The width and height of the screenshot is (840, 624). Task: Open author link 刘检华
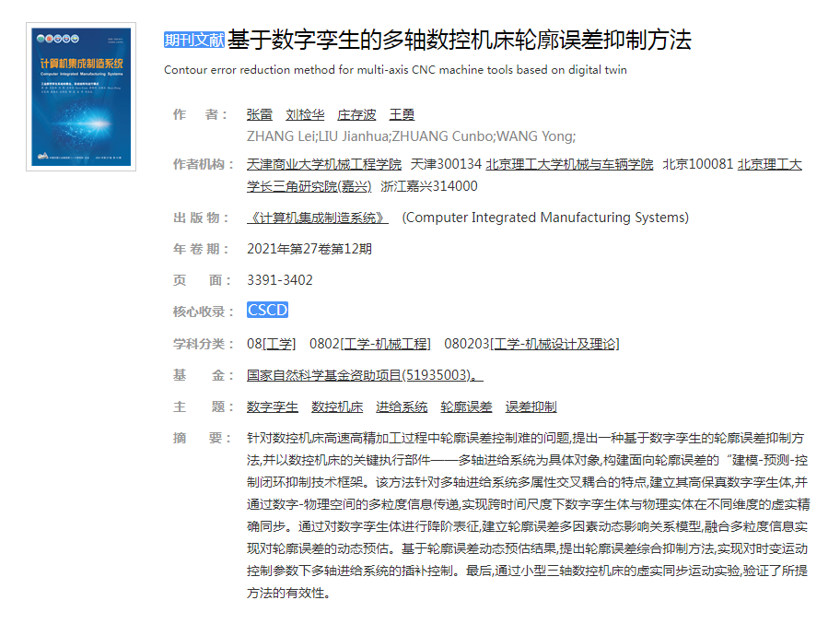(305, 114)
